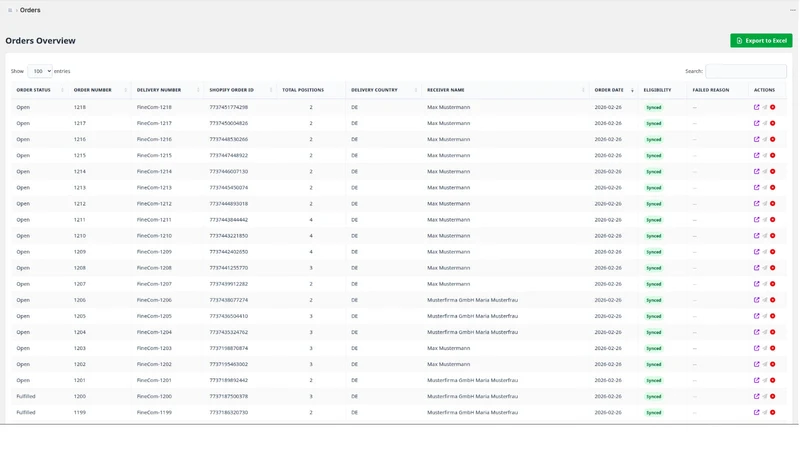The image size is (800, 450).
Task: Click red cancel icon for order 1213
Action: pyautogui.click(x=772, y=187)
